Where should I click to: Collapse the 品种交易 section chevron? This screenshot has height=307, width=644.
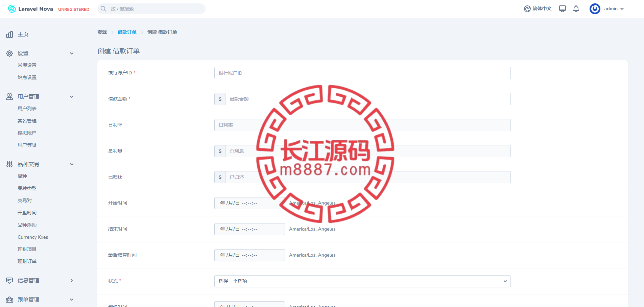click(x=72, y=164)
